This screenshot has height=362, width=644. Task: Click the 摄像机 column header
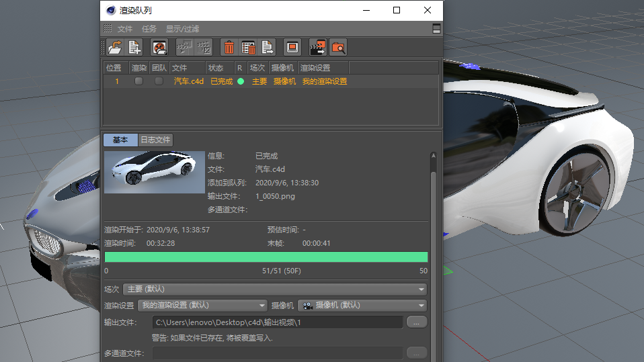pyautogui.click(x=282, y=68)
